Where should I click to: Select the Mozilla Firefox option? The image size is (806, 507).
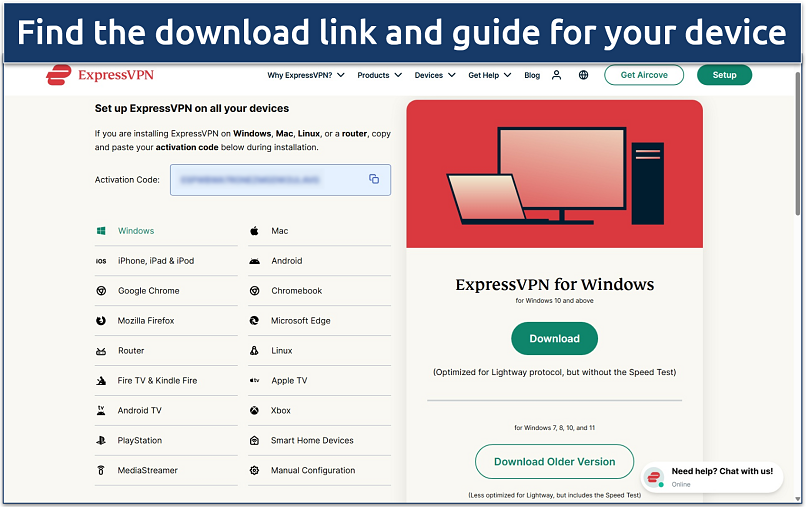tap(166, 321)
